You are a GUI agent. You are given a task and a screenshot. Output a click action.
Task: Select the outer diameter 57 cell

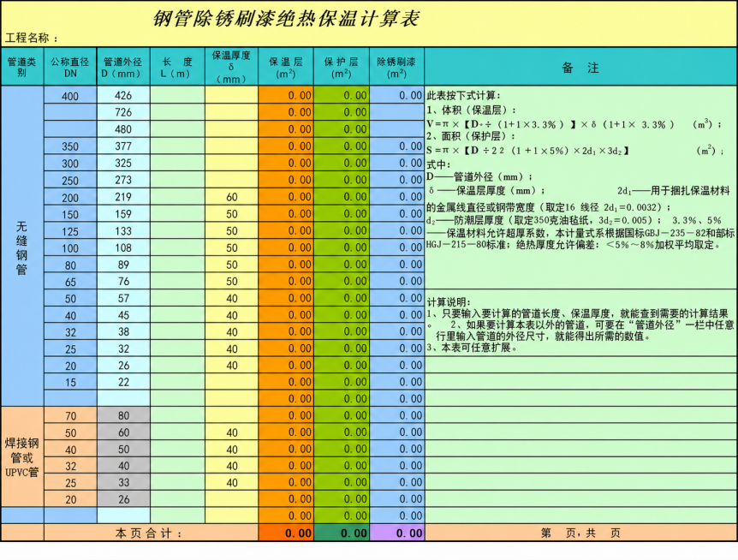[123, 298]
